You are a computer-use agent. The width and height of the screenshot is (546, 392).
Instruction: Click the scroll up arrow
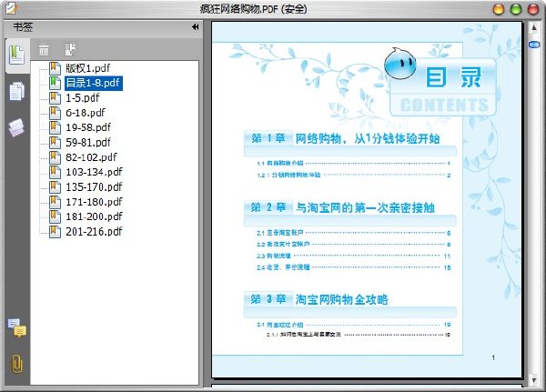[534, 28]
